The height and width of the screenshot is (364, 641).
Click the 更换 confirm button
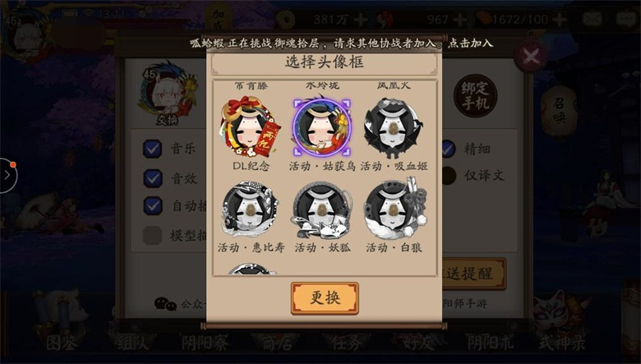[325, 297]
